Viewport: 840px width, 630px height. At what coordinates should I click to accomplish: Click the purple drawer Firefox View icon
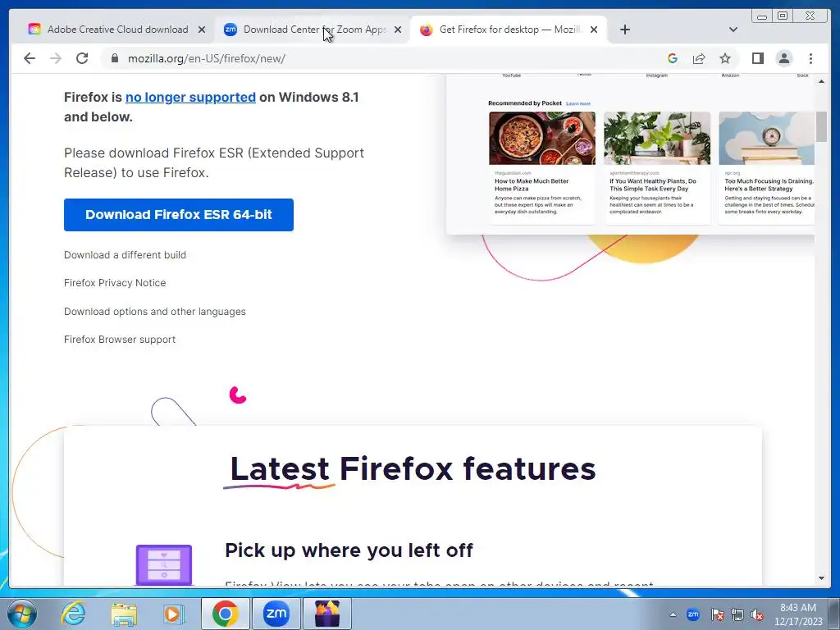point(164,564)
